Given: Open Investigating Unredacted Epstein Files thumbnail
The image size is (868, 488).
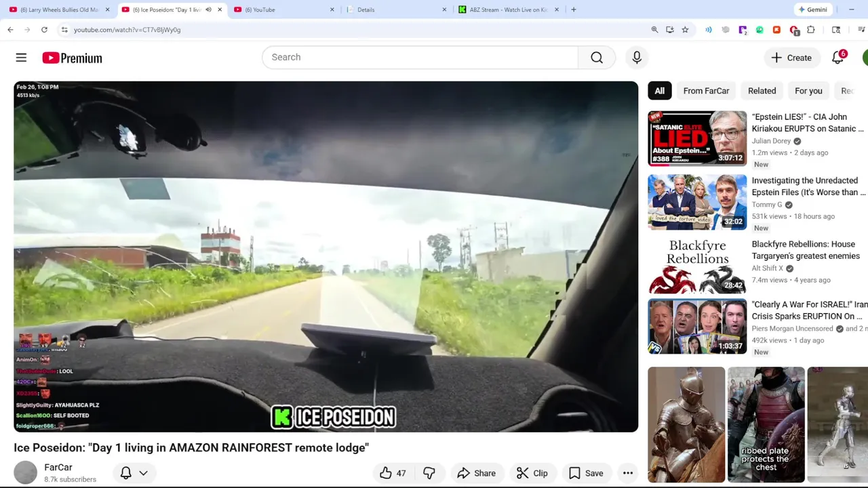Looking at the screenshot, I should click(x=697, y=202).
